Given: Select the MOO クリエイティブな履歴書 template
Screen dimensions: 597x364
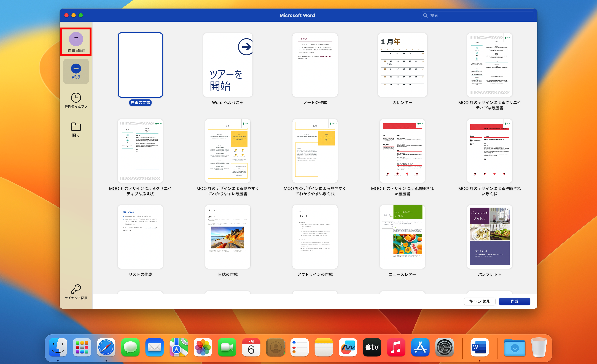Looking at the screenshot, I should point(490,65).
